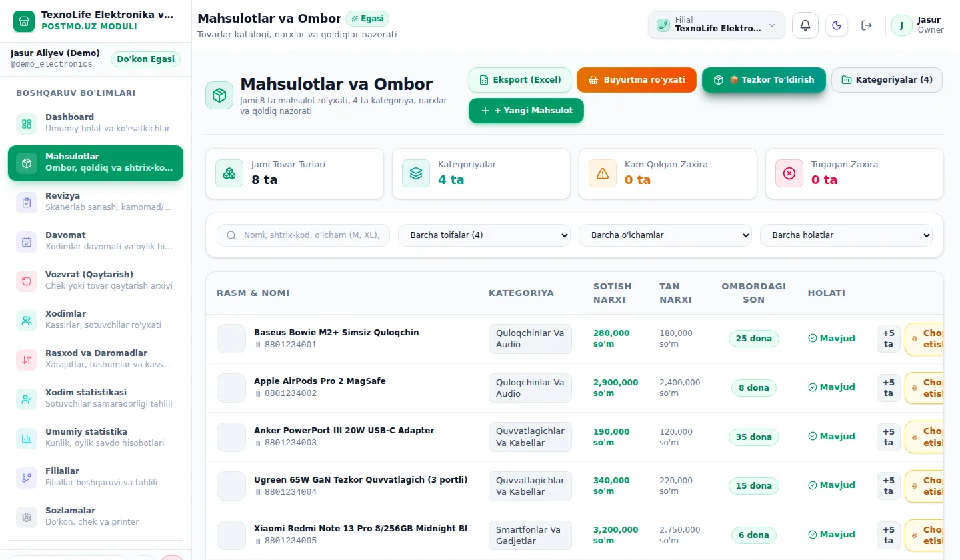
Task: Navigate to Vozvrat (Qaytarish)
Action: [x=95, y=281]
